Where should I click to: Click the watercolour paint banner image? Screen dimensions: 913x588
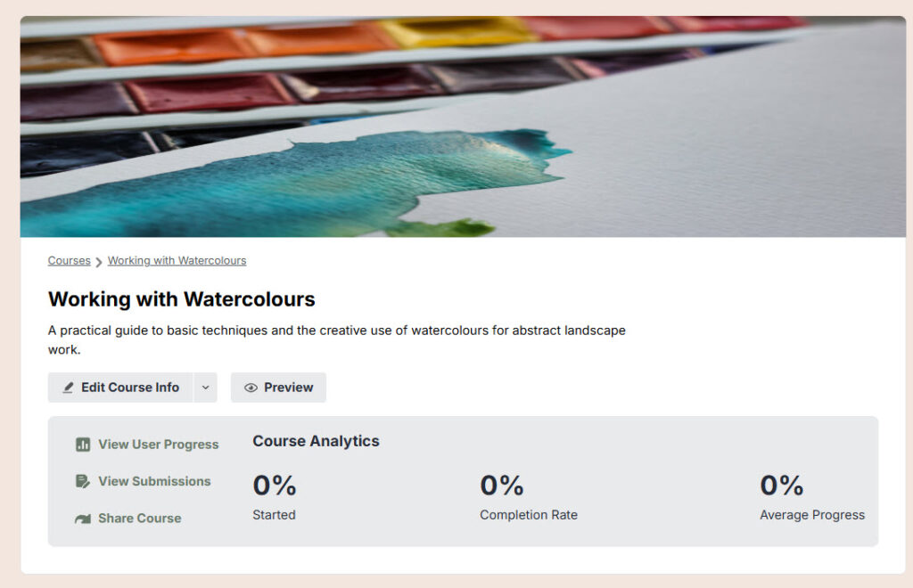click(x=463, y=127)
